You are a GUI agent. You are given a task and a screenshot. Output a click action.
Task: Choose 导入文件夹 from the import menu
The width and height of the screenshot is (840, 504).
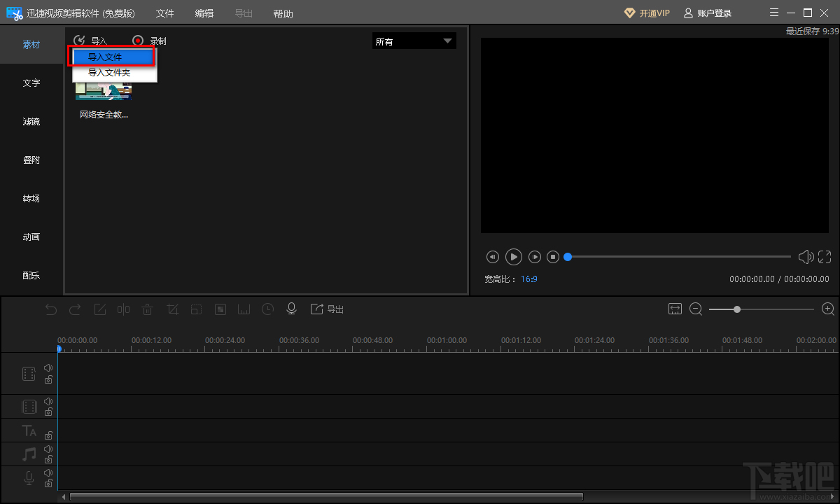[109, 73]
